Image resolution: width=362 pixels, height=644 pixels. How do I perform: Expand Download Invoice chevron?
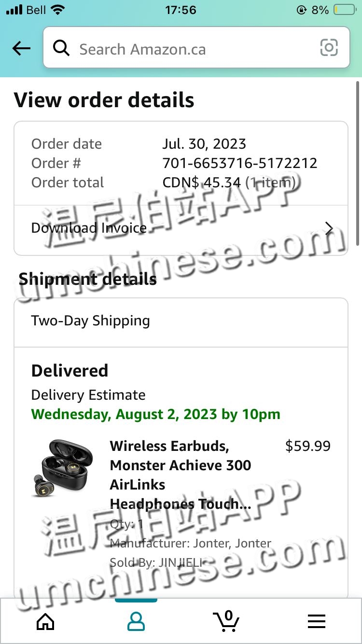click(x=329, y=228)
